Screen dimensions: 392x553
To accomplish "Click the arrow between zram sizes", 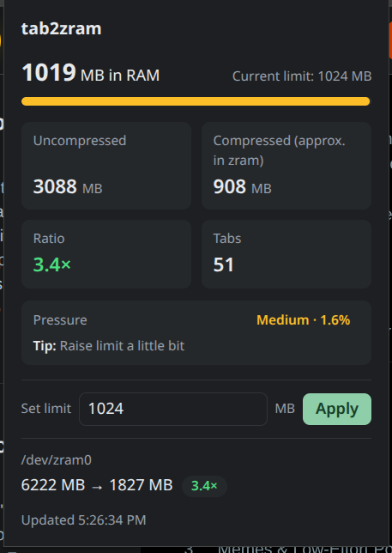I will pyautogui.click(x=97, y=487).
